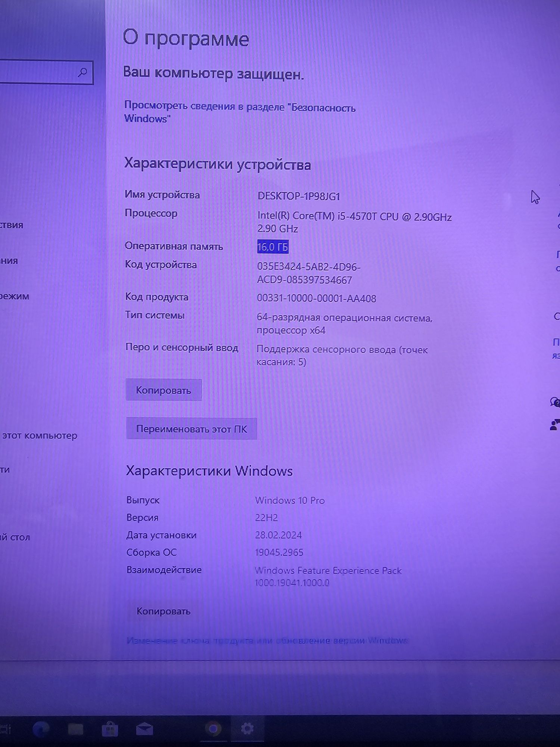The image size is (560, 747).
Task: Click the edition value Windows 10 Pro
Action: 290,500
